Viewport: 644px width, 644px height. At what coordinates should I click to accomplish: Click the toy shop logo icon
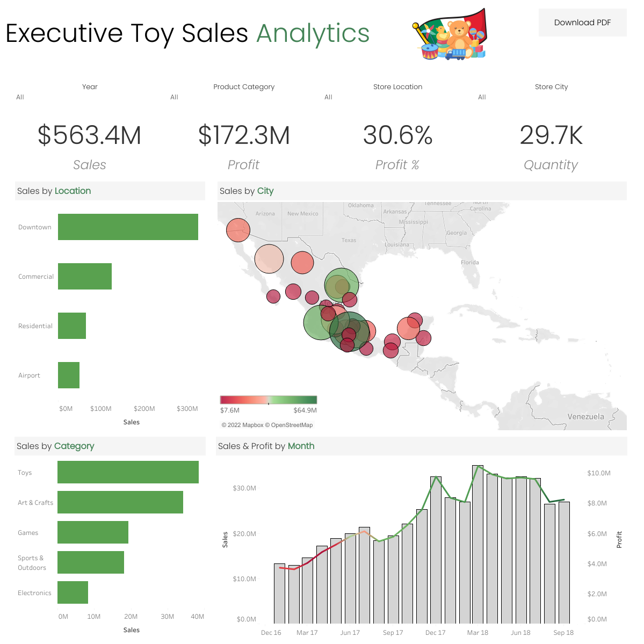coord(450,34)
